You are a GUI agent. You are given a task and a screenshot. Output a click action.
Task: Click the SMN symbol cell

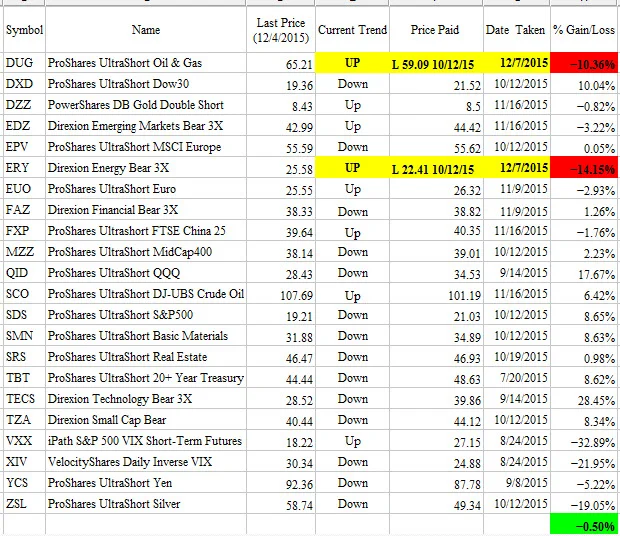[x=24, y=335]
